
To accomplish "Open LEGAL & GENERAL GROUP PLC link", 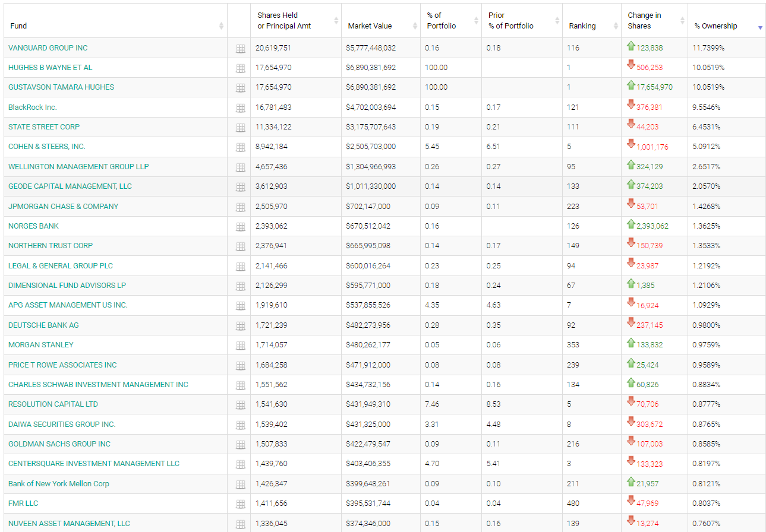I will (x=61, y=266).
